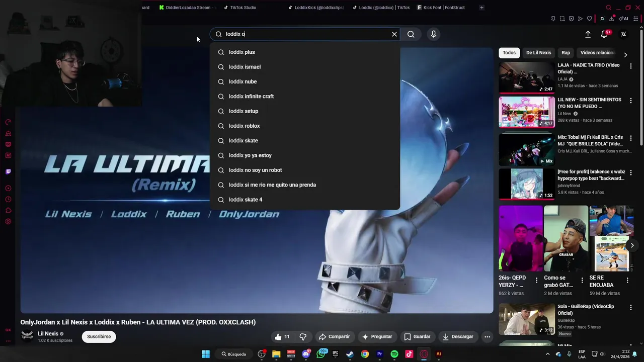Open OBS Studio from the taskbar
This screenshot has height=362, width=644.
coord(262,354)
